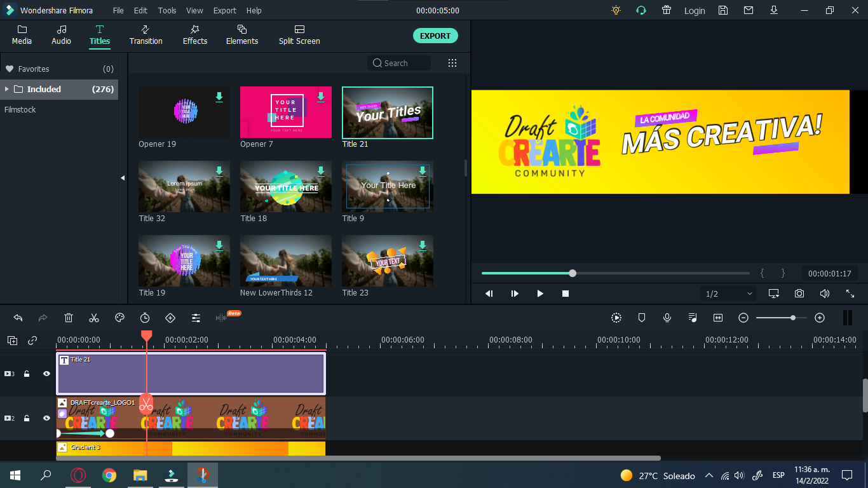The height and width of the screenshot is (488, 868).
Task: Switch to the Media tab
Action: click(22, 36)
